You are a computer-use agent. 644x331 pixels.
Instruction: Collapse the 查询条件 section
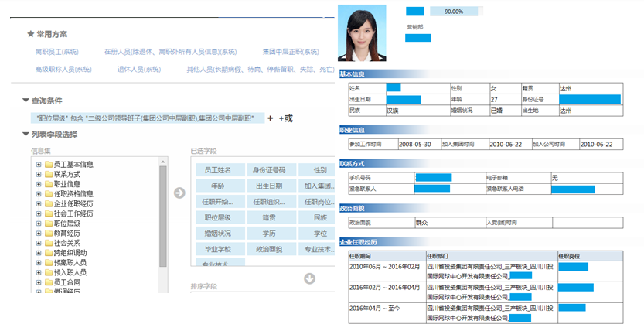coord(26,101)
